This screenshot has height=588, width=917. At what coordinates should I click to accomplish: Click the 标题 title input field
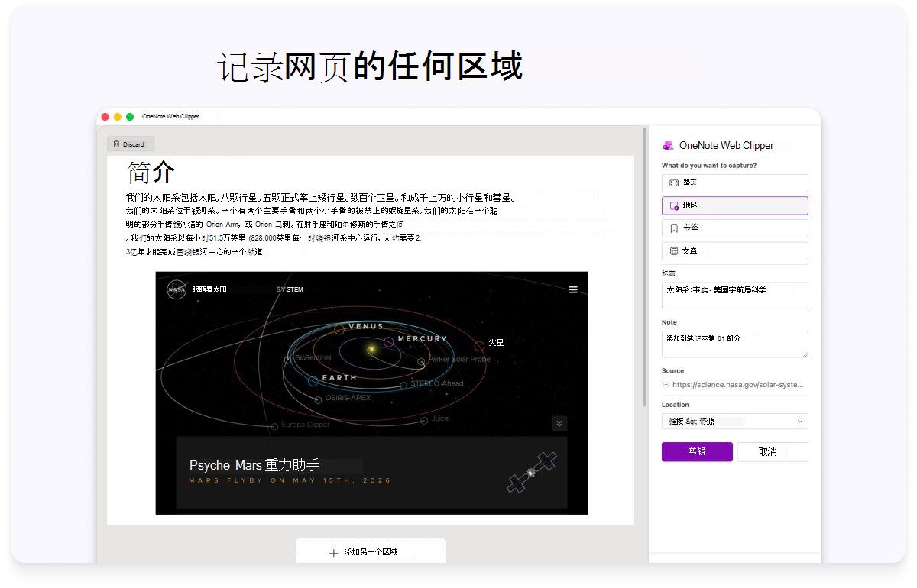click(x=734, y=296)
